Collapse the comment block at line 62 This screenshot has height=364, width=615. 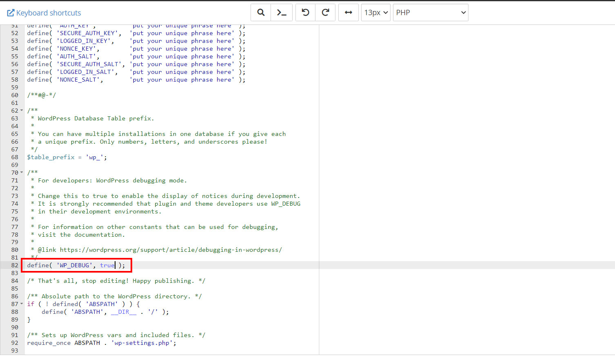tap(22, 111)
